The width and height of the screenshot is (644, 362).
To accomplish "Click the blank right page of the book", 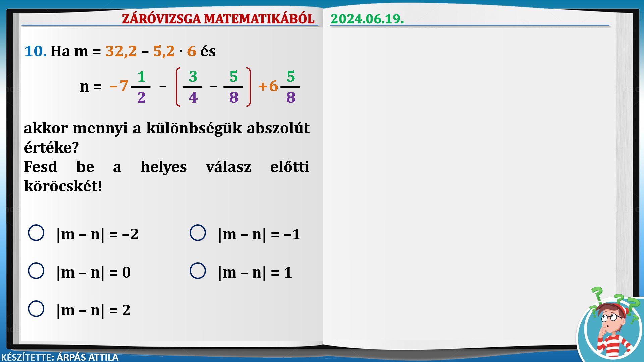I will click(x=470, y=184).
